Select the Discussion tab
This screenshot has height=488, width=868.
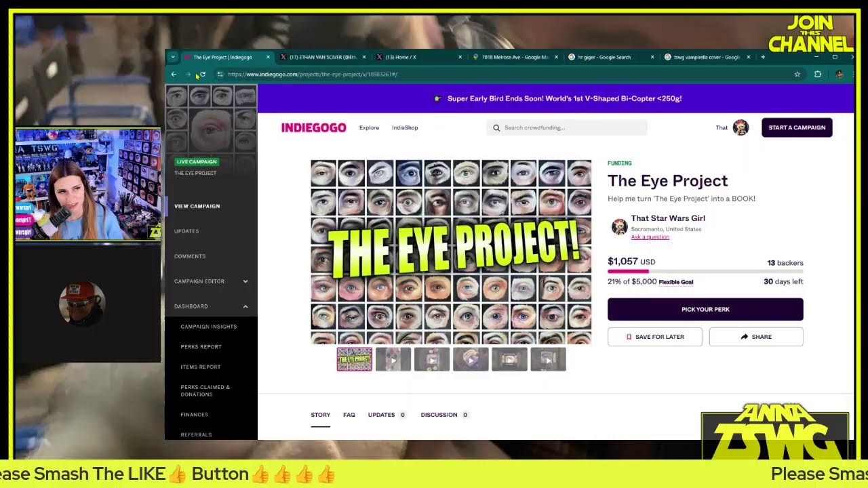[x=439, y=415]
